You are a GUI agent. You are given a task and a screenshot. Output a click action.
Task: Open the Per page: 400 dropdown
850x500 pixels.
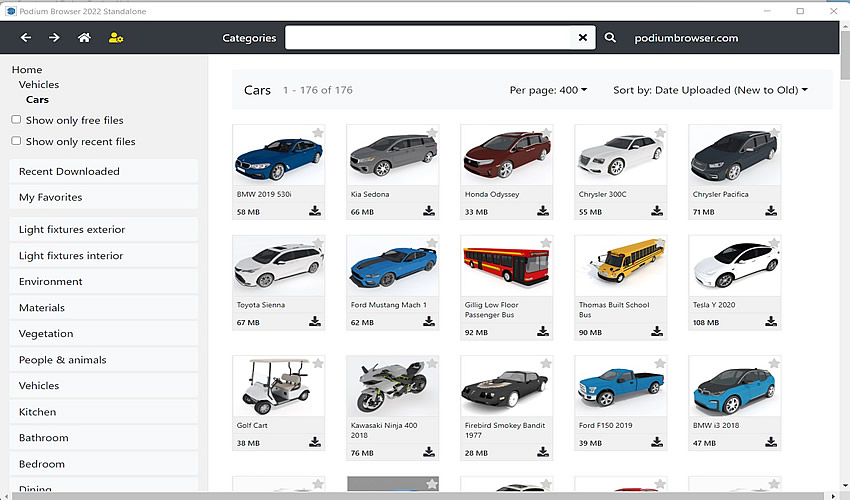(x=548, y=90)
